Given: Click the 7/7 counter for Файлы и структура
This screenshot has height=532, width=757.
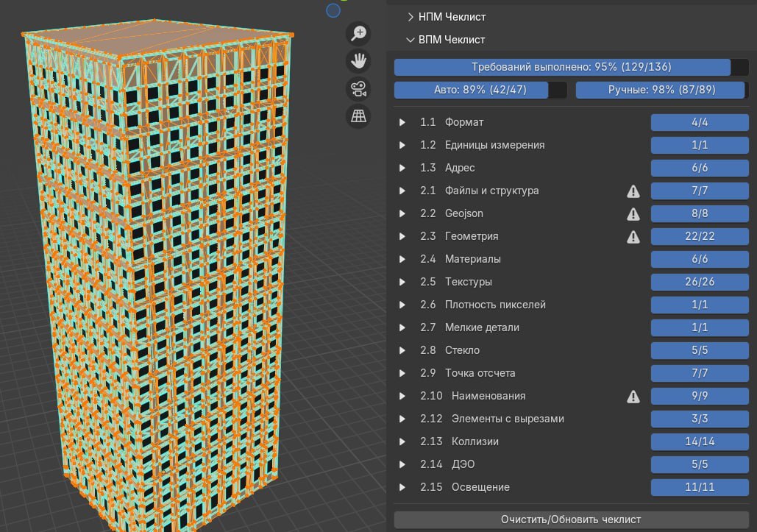Looking at the screenshot, I should pos(700,191).
